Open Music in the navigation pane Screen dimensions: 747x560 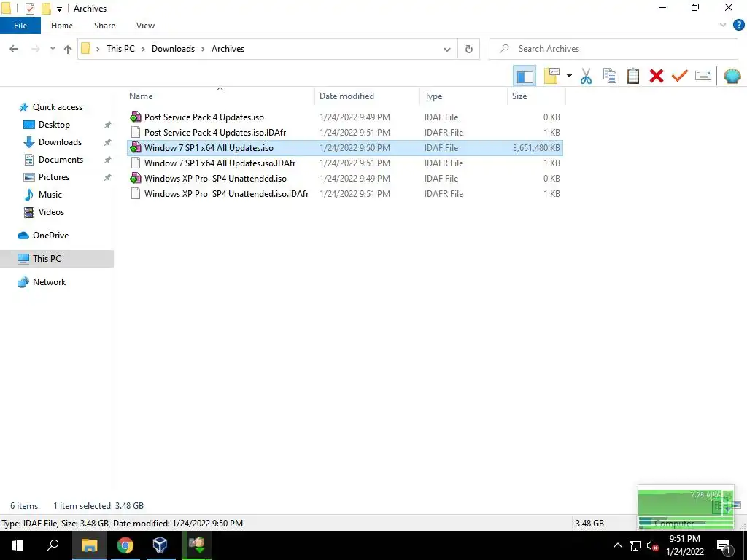[x=50, y=194]
